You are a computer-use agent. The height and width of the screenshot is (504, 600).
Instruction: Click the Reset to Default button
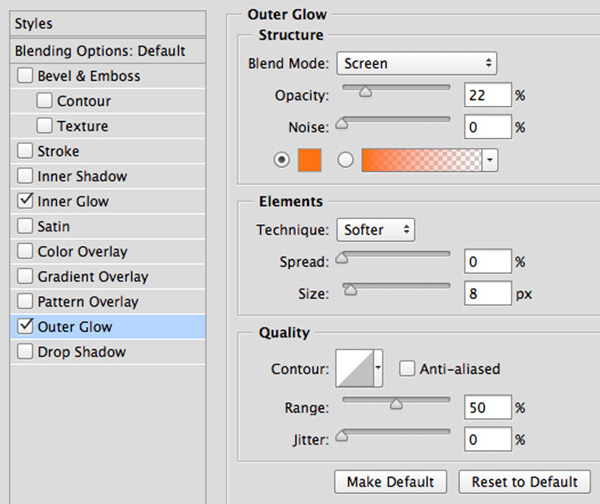point(524,482)
